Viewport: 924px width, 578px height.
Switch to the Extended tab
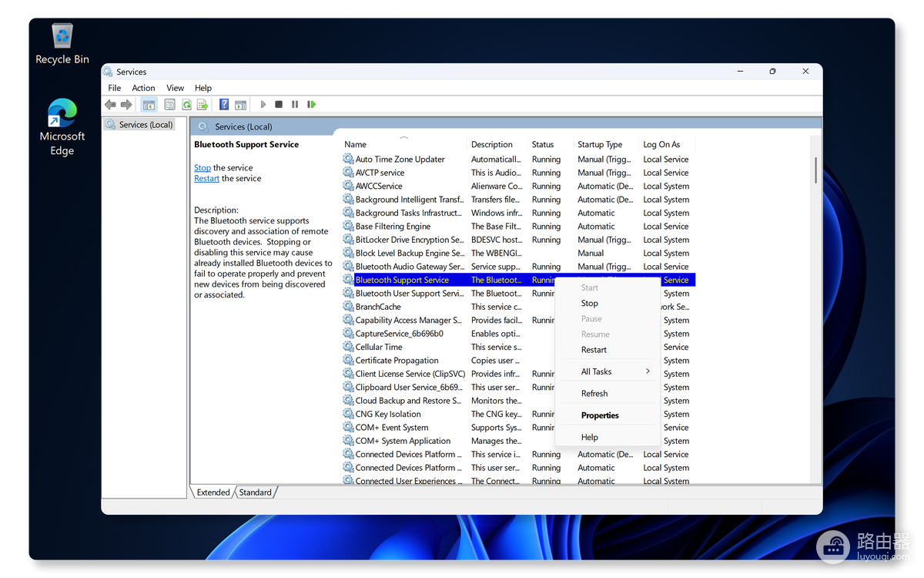213,492
